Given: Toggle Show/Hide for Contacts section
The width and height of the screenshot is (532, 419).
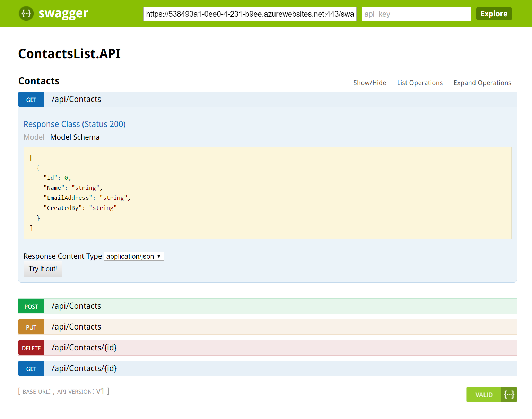Looking at the screenshot, I should pyautogui.click(x=369, y=83).
